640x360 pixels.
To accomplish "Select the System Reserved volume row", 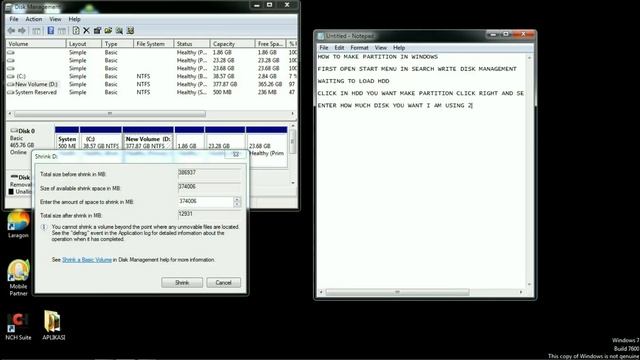I will [151, 93].
